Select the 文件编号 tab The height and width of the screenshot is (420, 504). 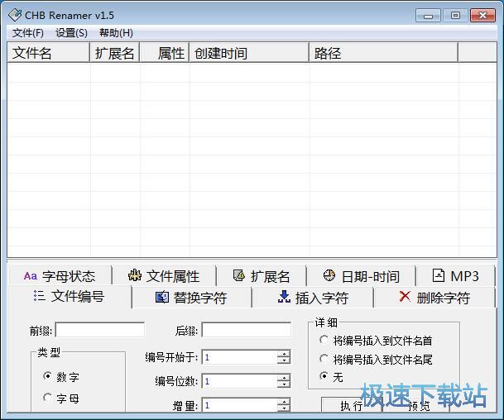click(x=70, y=296)
